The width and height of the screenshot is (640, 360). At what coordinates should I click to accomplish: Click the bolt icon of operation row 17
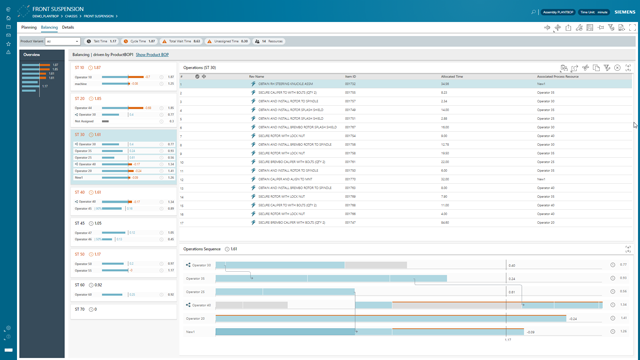(x=253, y=222)
